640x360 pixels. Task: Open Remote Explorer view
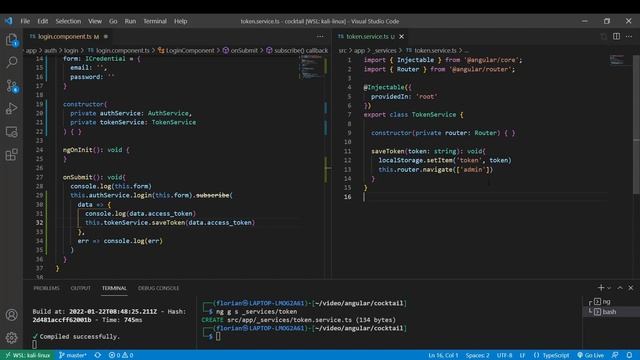click(x=11, y=132)
